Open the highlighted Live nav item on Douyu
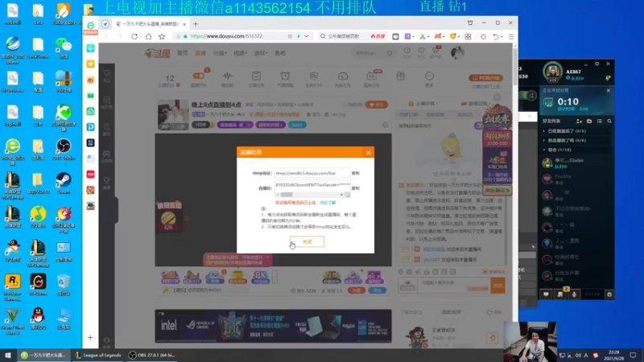Screen dimensions: 644x362 (200, 53)
